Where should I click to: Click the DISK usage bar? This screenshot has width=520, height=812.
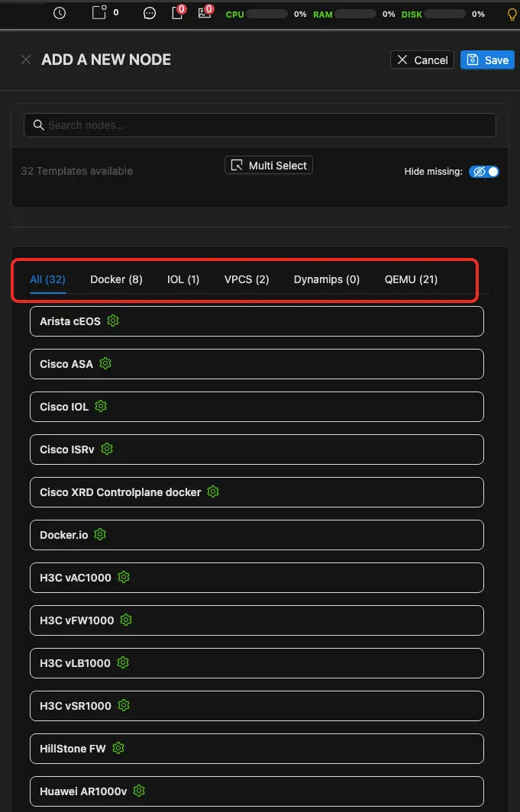444,14
